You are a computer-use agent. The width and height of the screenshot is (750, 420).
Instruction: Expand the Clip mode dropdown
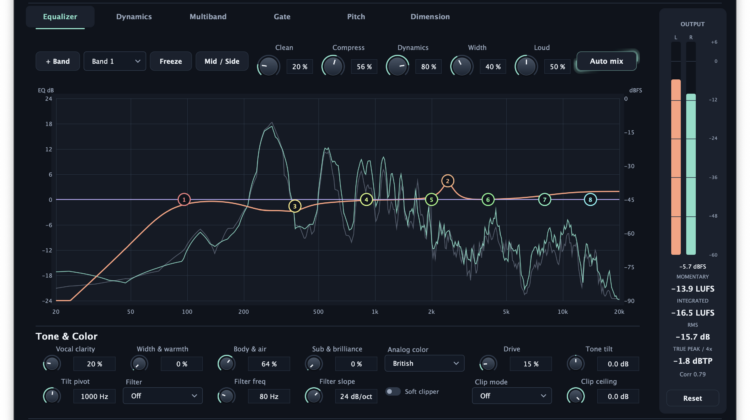(512, 396)
